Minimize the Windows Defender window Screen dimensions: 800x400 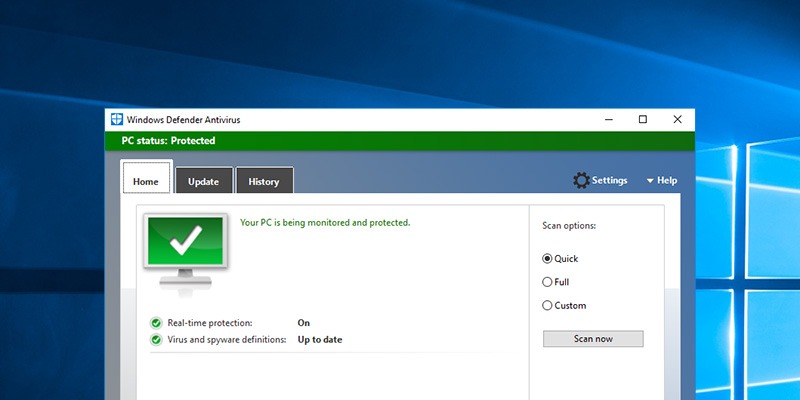607,120
